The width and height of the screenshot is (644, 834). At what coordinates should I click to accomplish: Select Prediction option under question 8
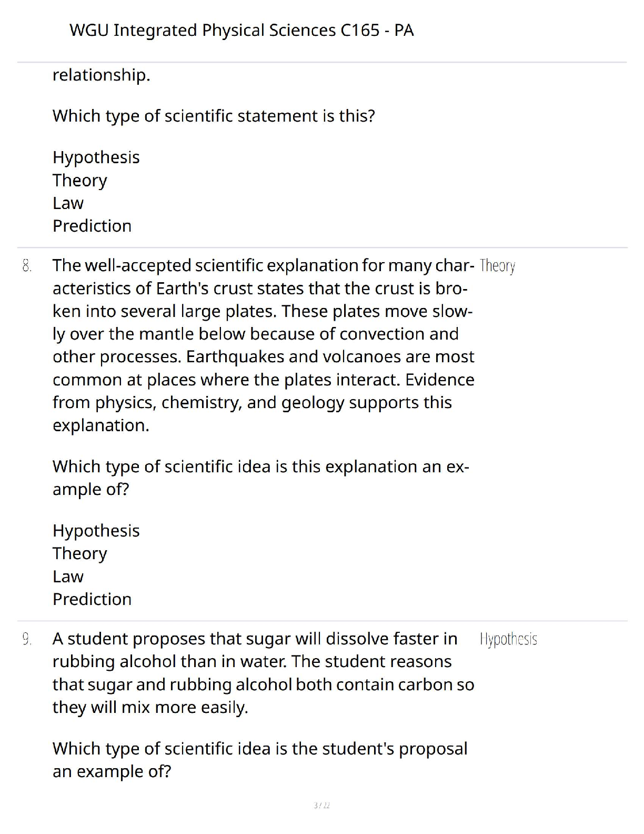(92, 599)
